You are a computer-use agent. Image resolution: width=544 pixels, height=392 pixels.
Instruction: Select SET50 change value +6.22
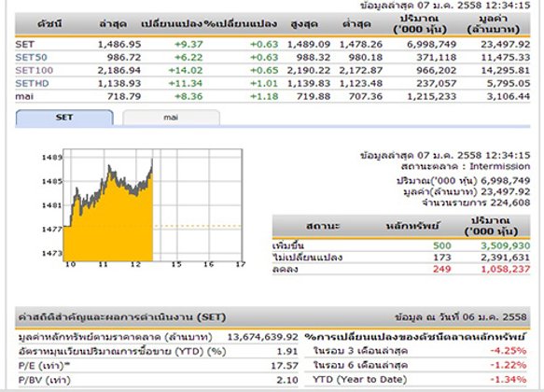click(x=188, y=57)
